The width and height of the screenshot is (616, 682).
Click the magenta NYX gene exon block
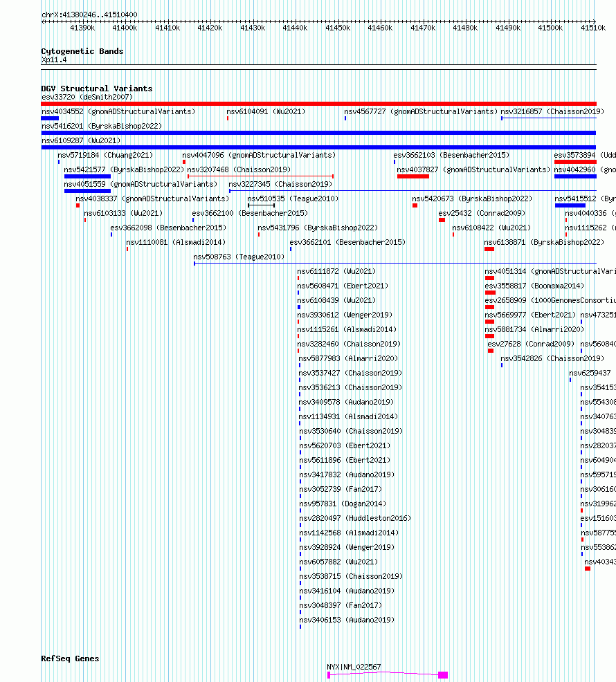(443, 675)
